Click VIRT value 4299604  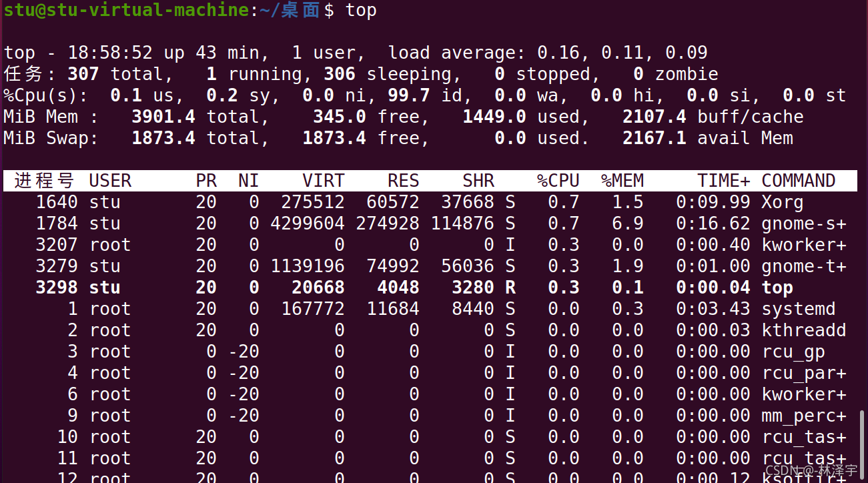(x=308, y=223)
